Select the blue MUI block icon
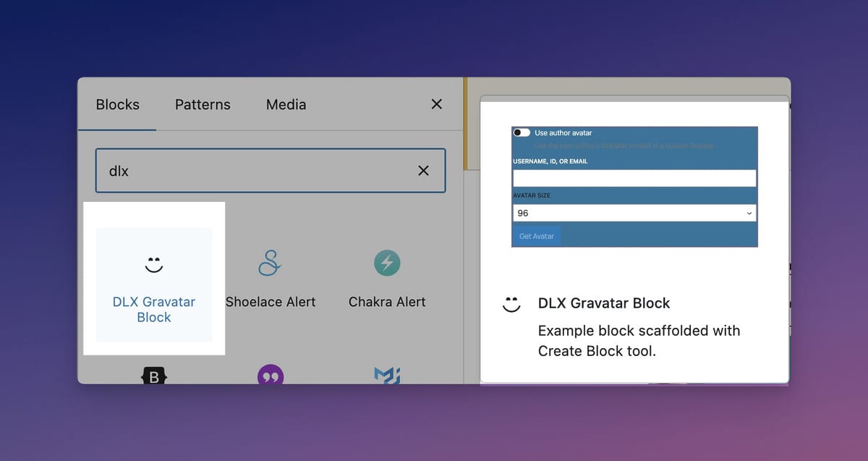This screenshot has height=461, width=868. [387, 375]
